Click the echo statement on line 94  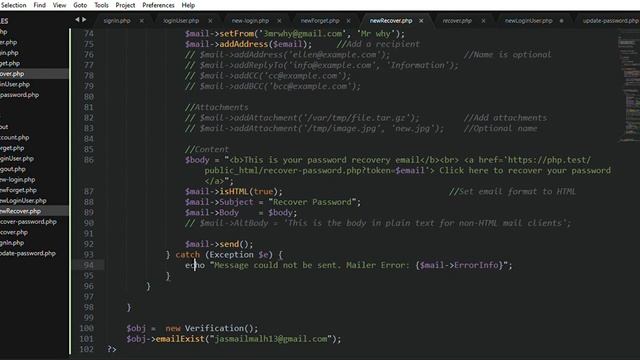349,265
